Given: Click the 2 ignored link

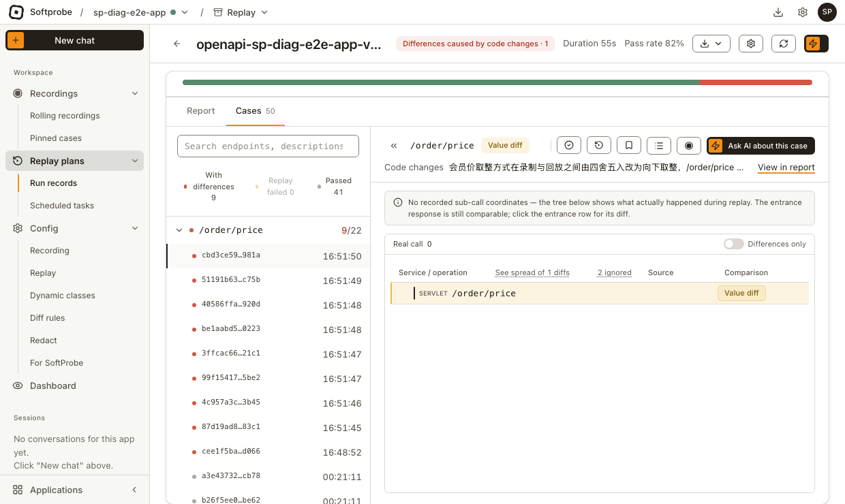Looking at the screenshot, I should (615, 272).
